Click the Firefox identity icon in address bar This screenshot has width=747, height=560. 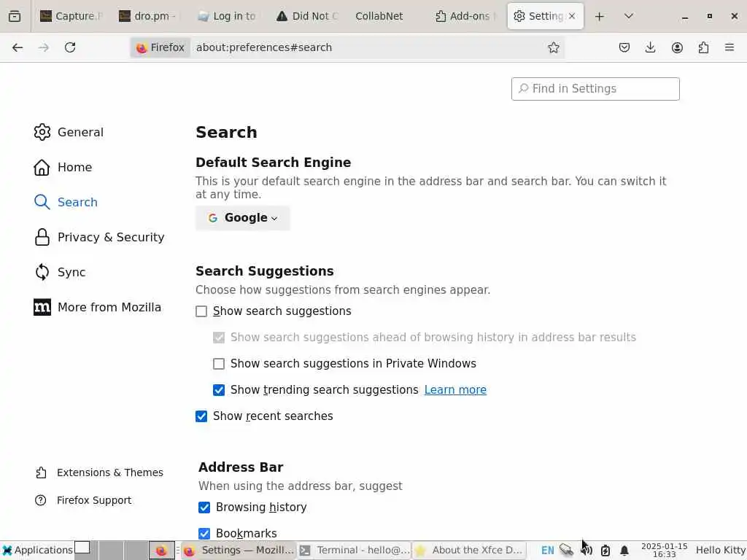[x=160, y=47]
